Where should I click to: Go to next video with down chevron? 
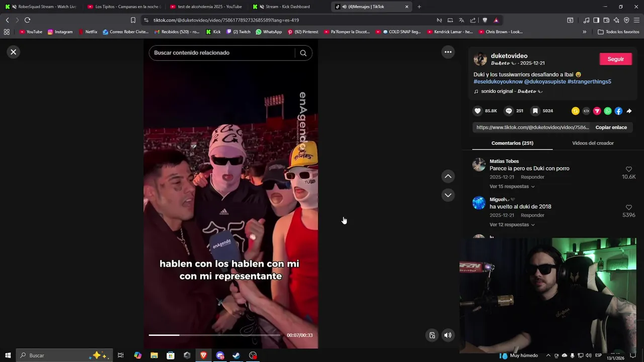pyautogui.click(x=448, y=195)
